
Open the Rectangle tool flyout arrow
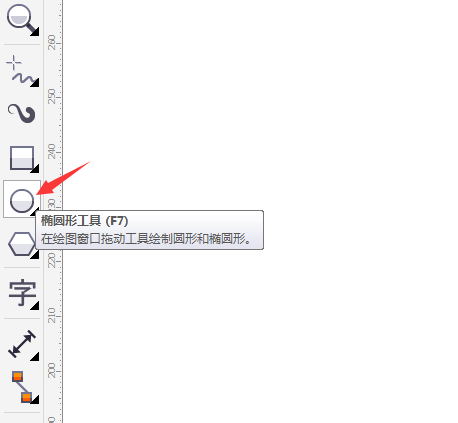(x=35, y=169)
